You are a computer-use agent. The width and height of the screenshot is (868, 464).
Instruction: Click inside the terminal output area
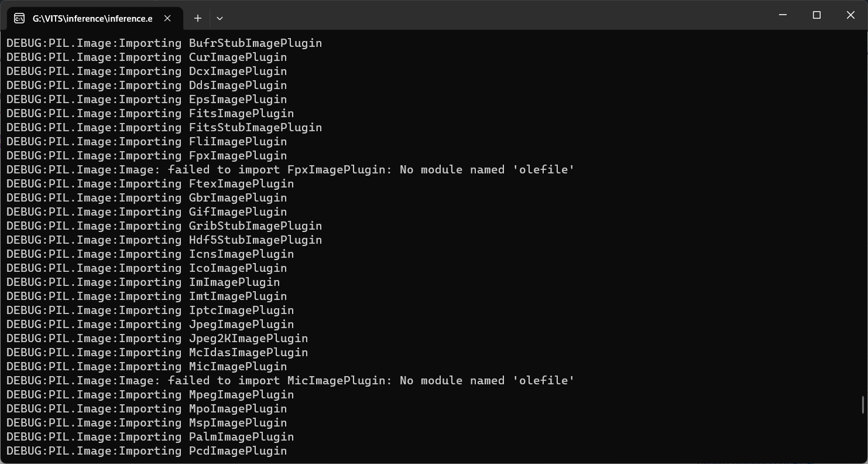[x=433, y=264]
